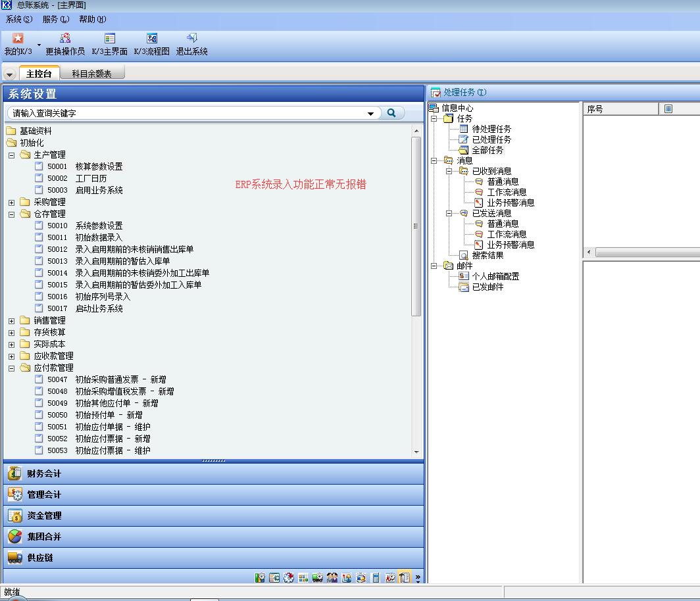
Task: Select 待处理任务 in the task tree
Action: 491,129
